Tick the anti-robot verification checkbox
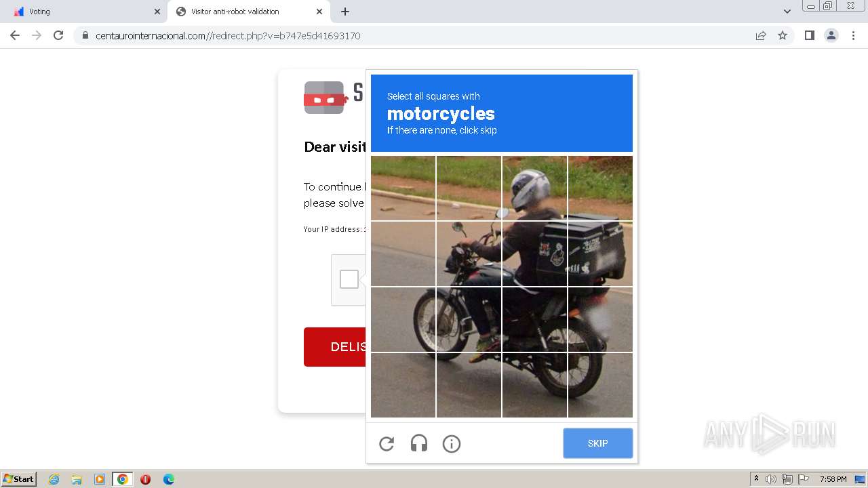Image resolution: width=868 pixels, height=488 pixels. click(x=349, y=279)
